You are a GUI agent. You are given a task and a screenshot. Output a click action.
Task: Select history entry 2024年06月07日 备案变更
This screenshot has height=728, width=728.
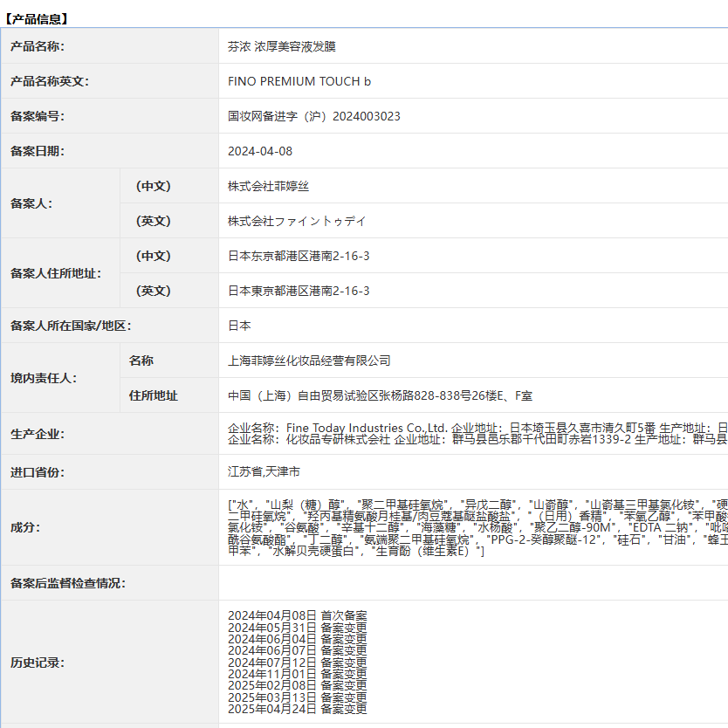(x=298, y=651)
